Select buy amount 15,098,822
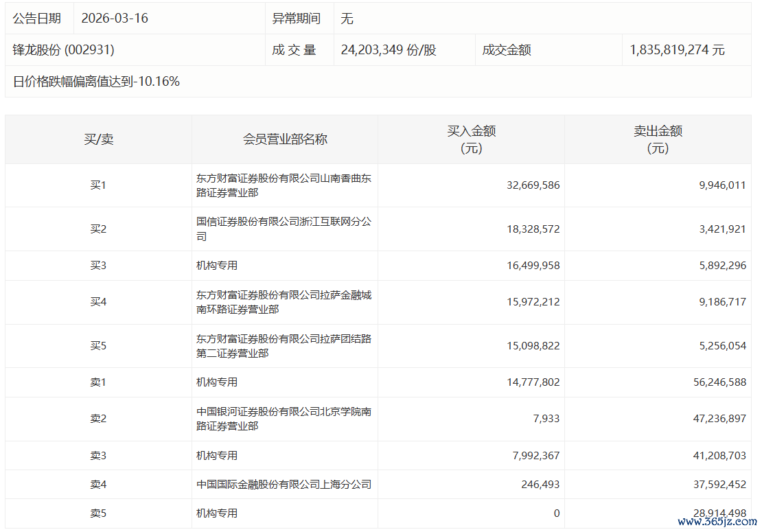The width and height of the screenshot is (762, 532). tap(533, 345)
